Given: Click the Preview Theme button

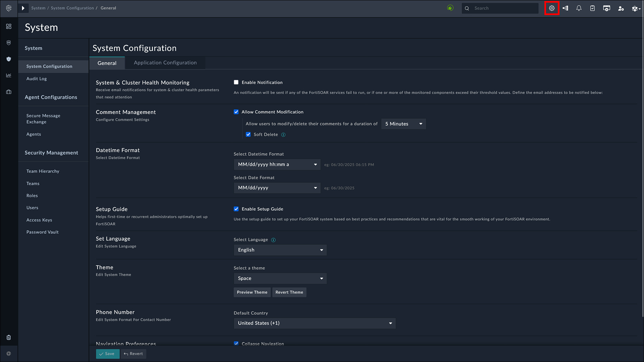Looking at the screenshot, I should pyautogui.click(x=252, y=292).
